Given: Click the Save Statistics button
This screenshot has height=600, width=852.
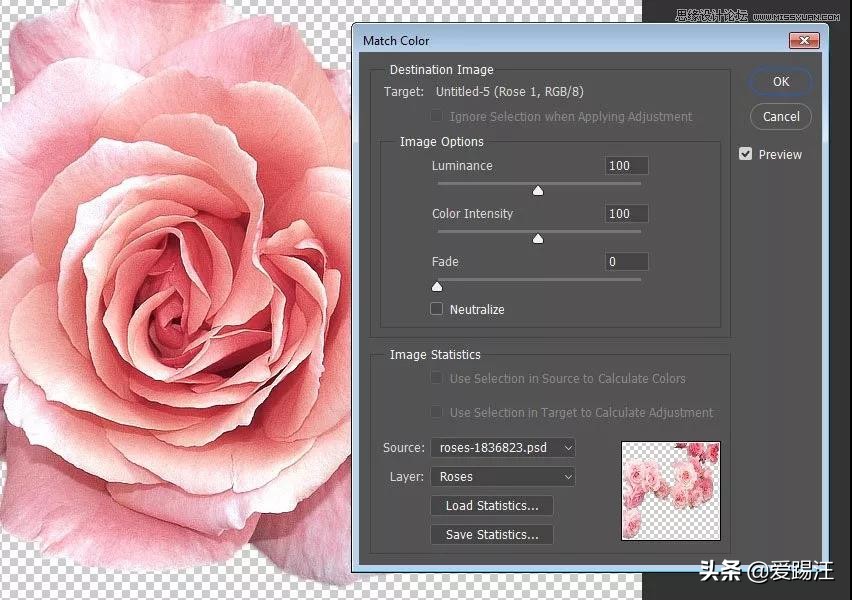Looking at the screenshot, I should tap(491, 535).
